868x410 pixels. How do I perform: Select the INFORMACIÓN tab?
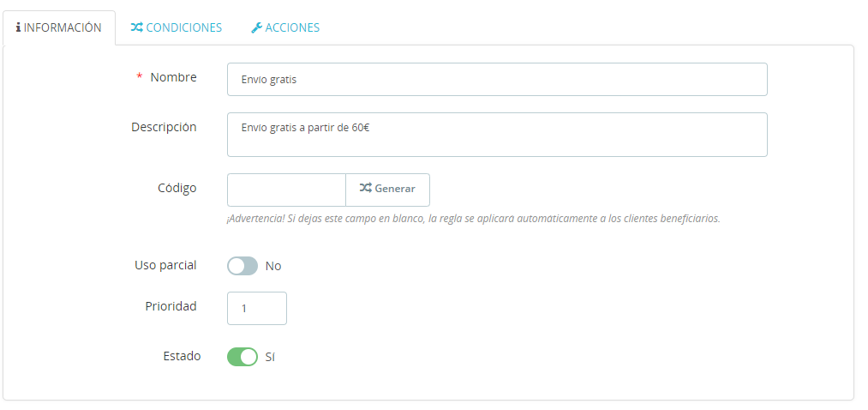click(58, 27)
